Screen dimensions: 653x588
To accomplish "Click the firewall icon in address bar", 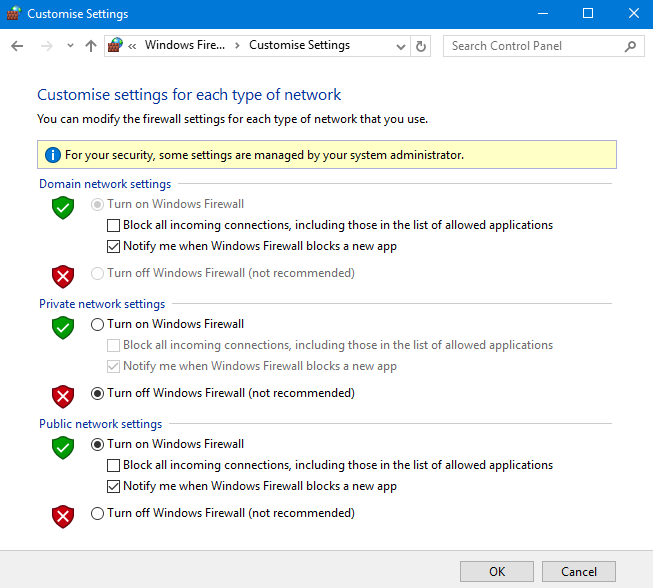I will pos(115,45).
